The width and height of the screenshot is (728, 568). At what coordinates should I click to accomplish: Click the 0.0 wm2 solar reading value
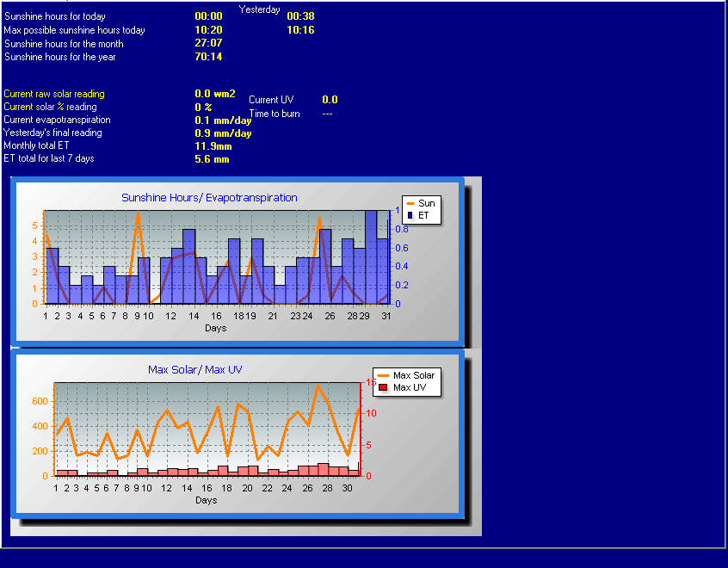click(x=215, y=94)
